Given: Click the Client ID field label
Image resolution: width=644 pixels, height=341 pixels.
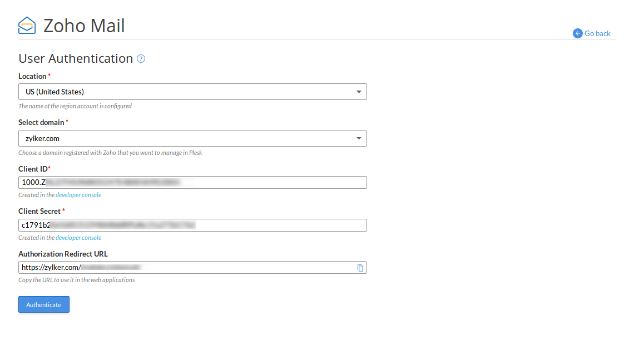Looking at the screenshot, I should (x=33, y=169).
